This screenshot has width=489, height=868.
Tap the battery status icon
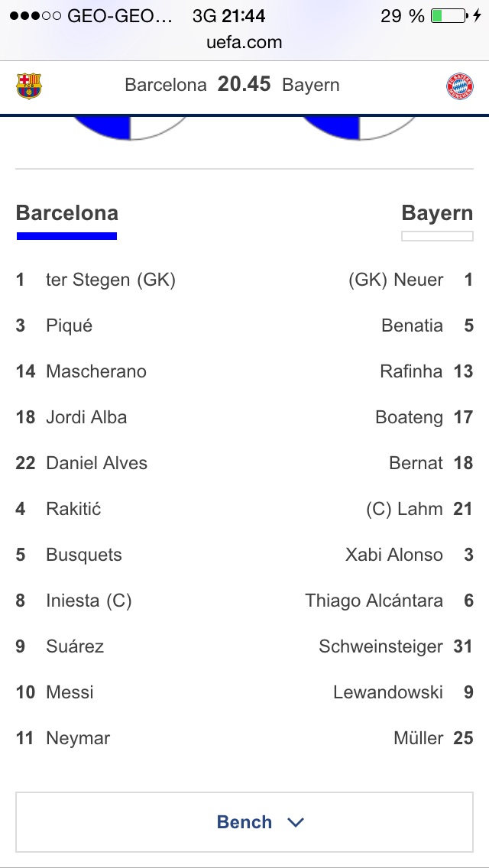click(x=449, y=16)
